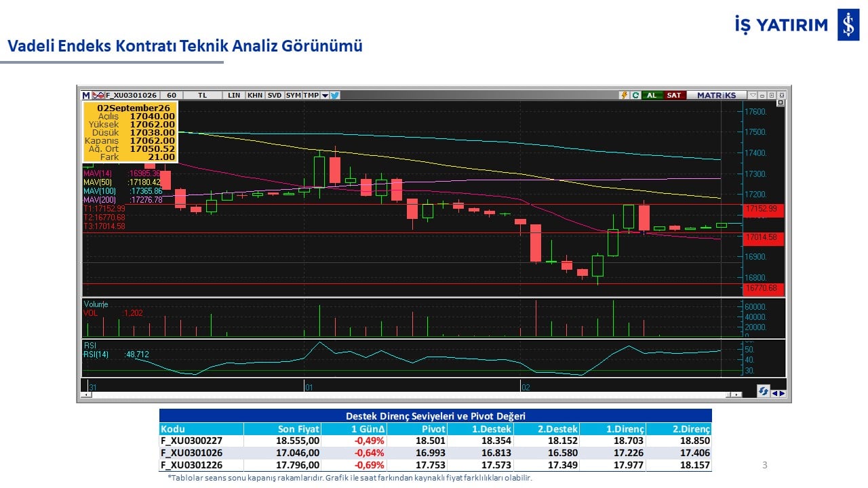Viewport: 868px width, 488px height.
Task: Open the 60 period selector
Action: click(172, 96)
